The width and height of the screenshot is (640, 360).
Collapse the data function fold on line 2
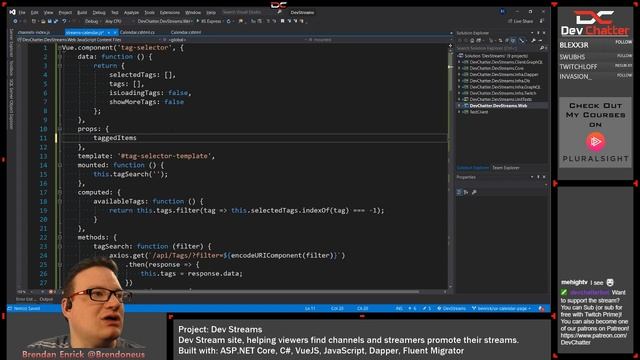coord(60,57)
